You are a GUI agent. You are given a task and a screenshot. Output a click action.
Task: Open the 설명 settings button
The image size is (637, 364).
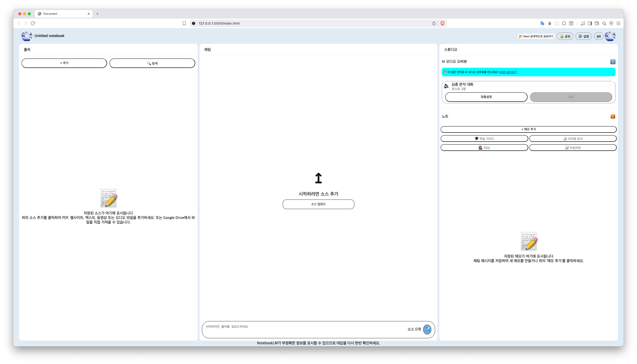click(x=583, y=36)
